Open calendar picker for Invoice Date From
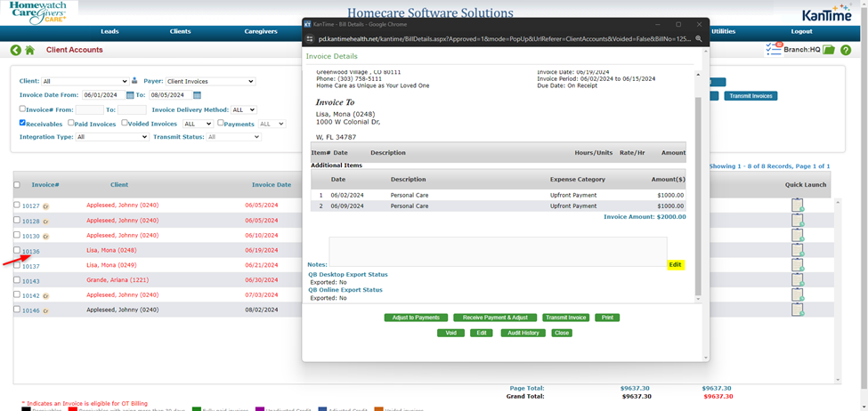This screenshot has width=868, height=411. [130, 95]
